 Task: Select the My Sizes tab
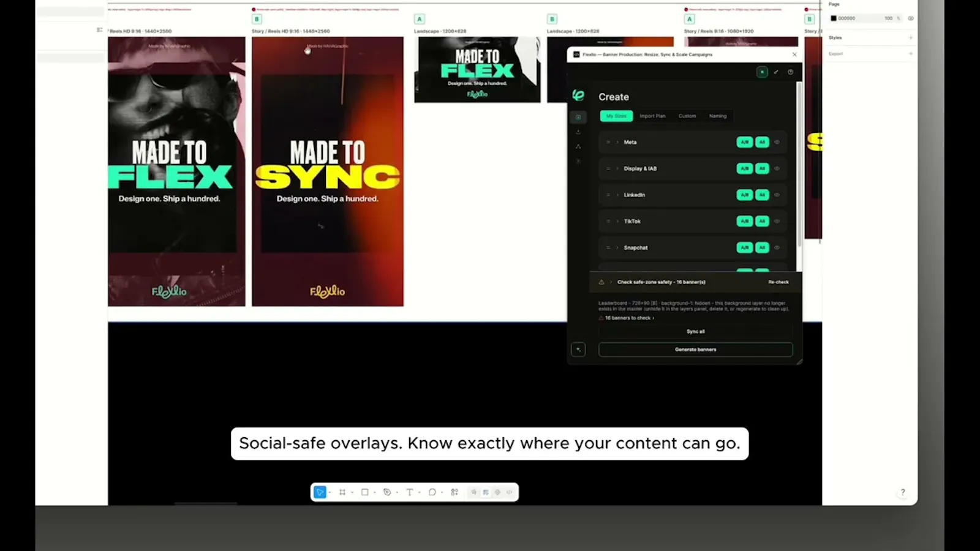[x=616, y=116]
